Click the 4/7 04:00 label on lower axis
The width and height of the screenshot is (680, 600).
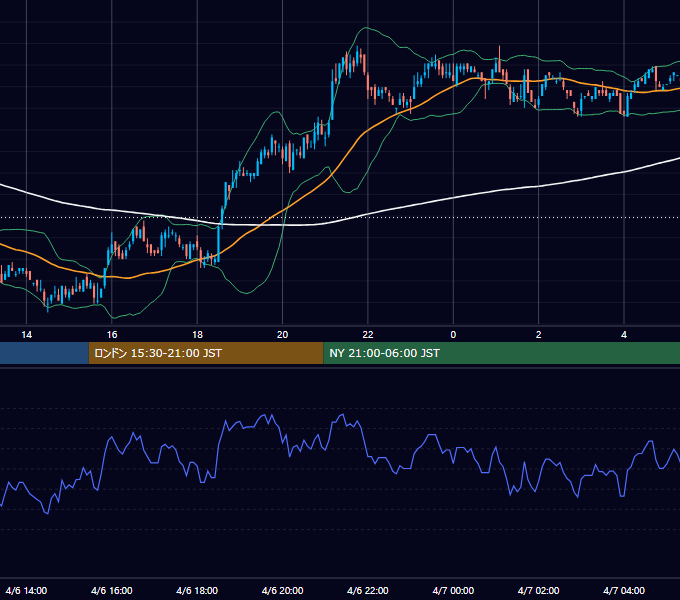(x=624, y=590)
